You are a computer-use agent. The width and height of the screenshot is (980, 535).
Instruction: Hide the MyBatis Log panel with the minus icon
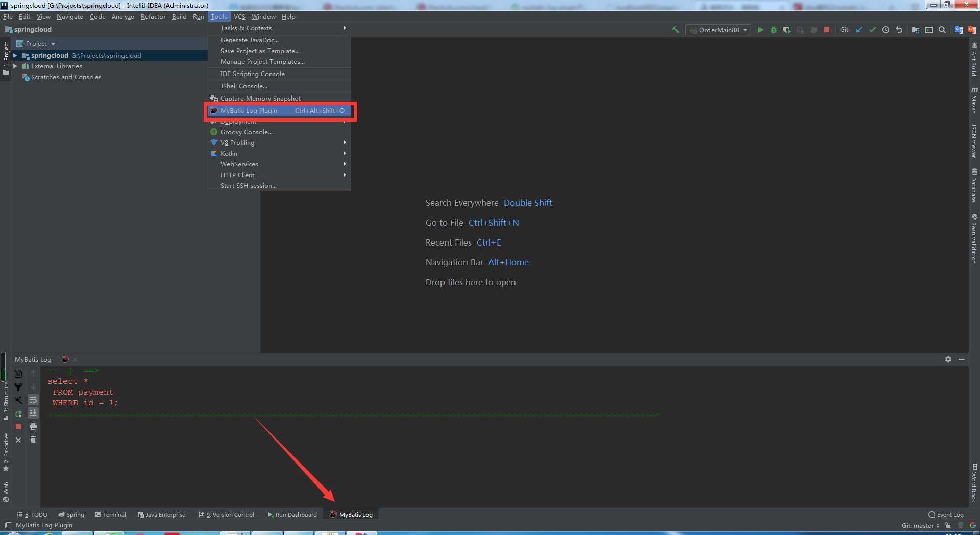tap(962, 359)
